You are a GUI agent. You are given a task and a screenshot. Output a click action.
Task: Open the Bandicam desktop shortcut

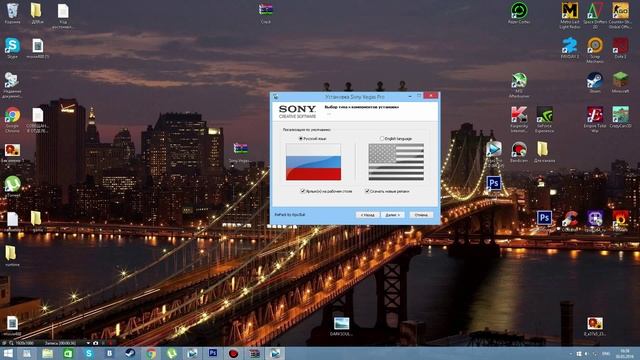pos(519,152)
